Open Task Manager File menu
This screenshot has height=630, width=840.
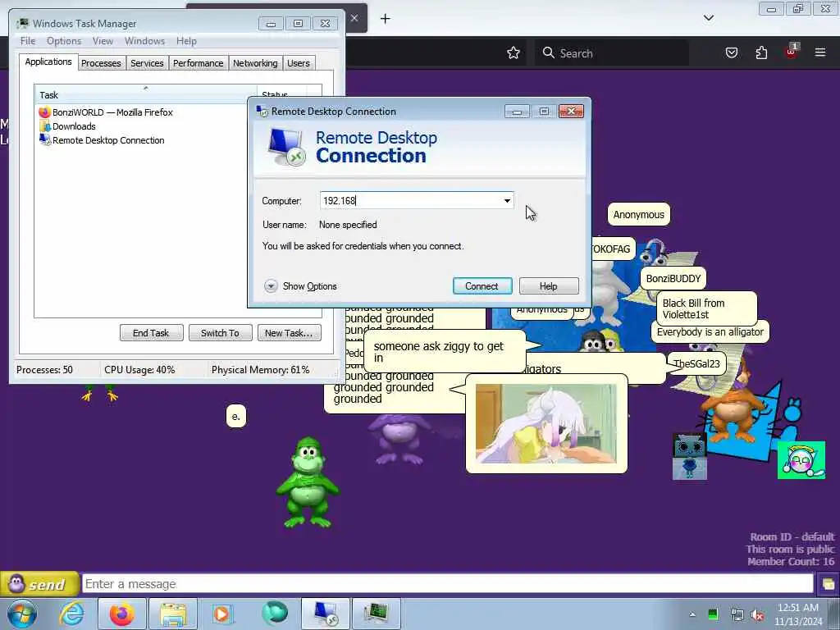point(28,41)
